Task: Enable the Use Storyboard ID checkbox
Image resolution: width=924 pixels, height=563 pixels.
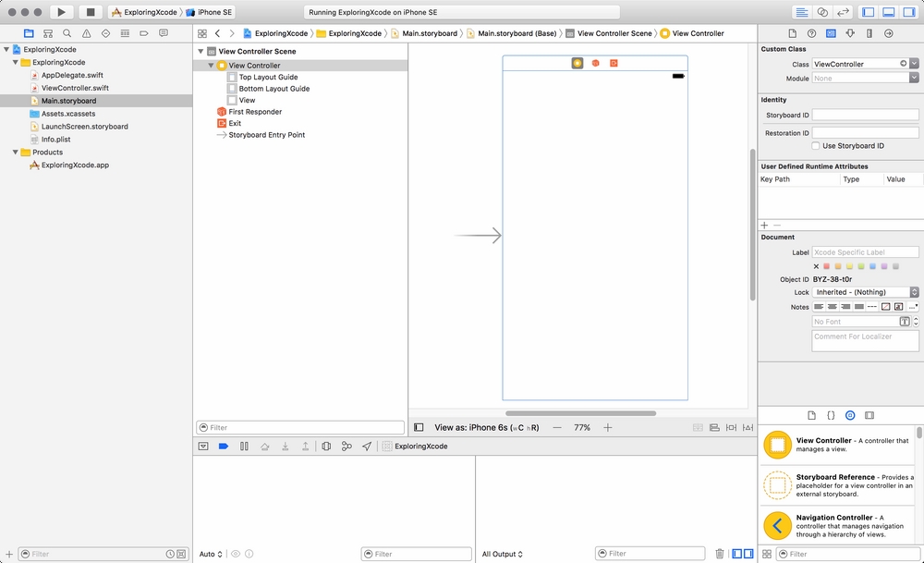Action: tap(816, 146)
